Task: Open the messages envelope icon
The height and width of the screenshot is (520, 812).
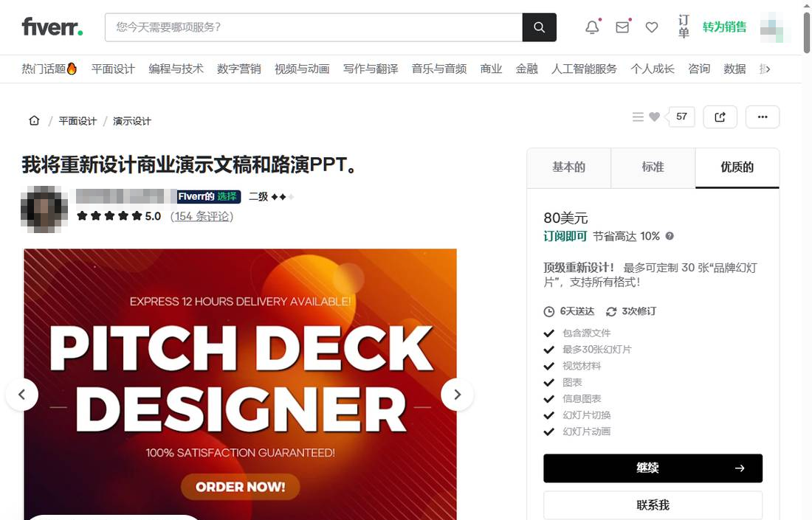Action: pyautogui.click(x=622, y=27)
